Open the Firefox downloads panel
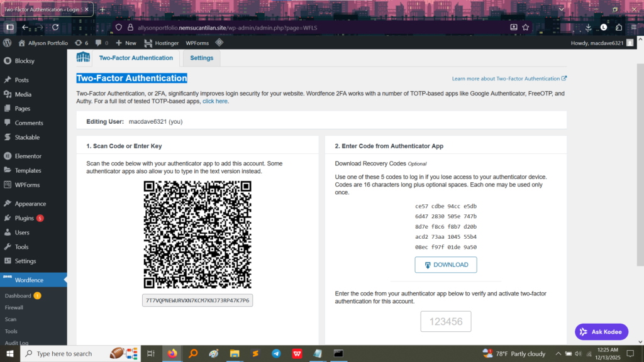Screen dimensions: 644x362 click(588, 27)
